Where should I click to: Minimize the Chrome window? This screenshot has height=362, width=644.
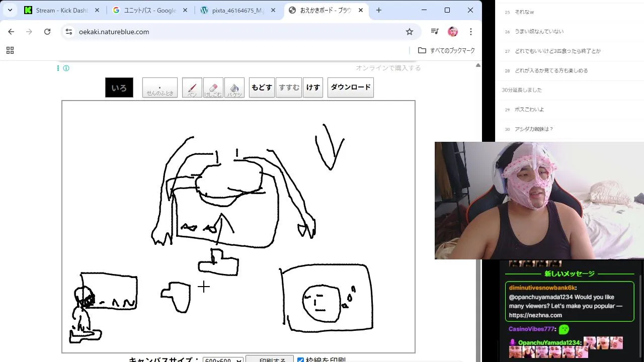424,10
